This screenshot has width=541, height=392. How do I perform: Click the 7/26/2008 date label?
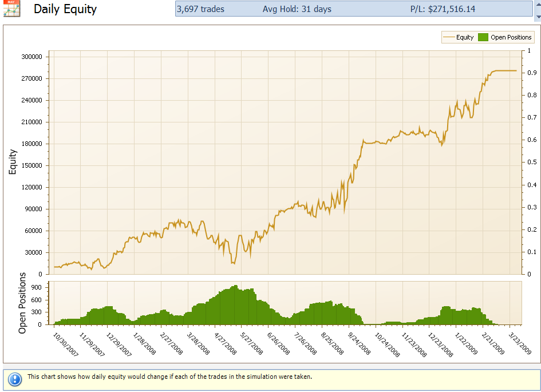(x=306, y=344)
